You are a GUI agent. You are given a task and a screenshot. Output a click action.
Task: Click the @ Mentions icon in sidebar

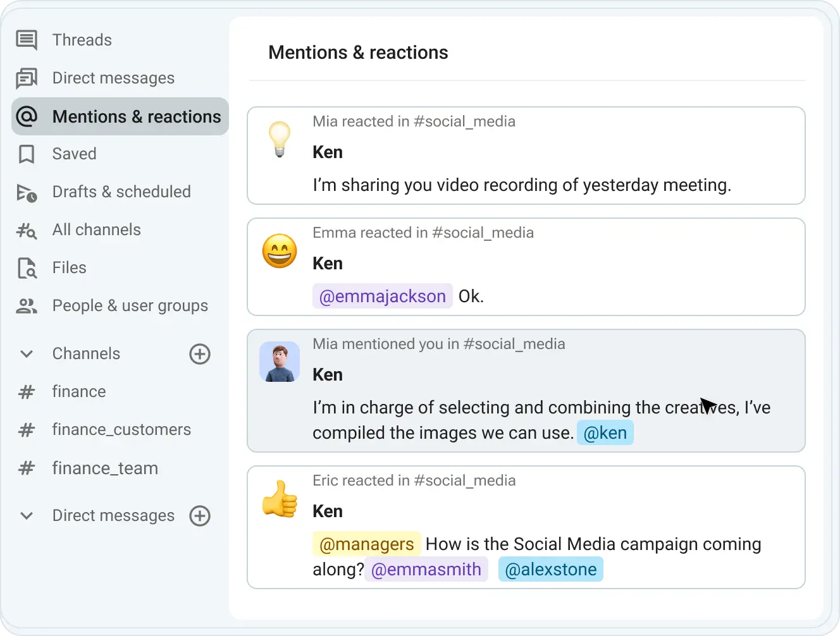pyautogui.click(x=27, y=116)
